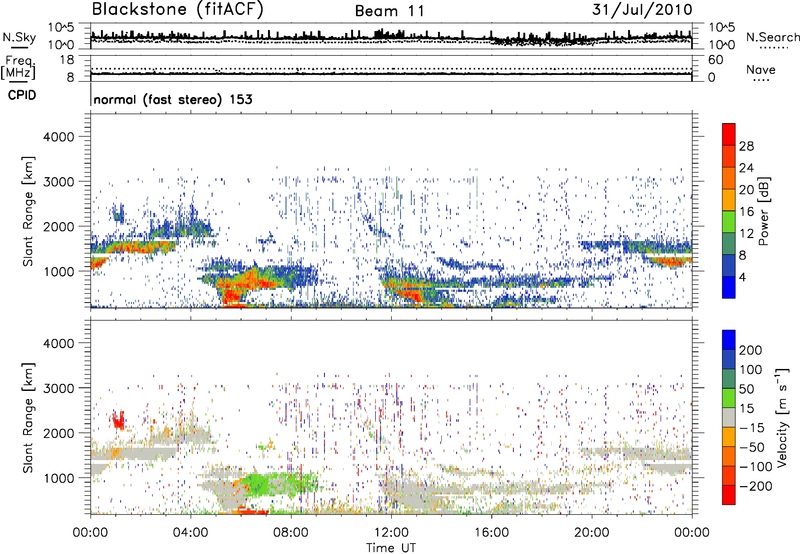Image resolution: width=800 pixels, height=554 pixels.
Task: Click the '28' value on Power scale
Action: tap(746, 146)
